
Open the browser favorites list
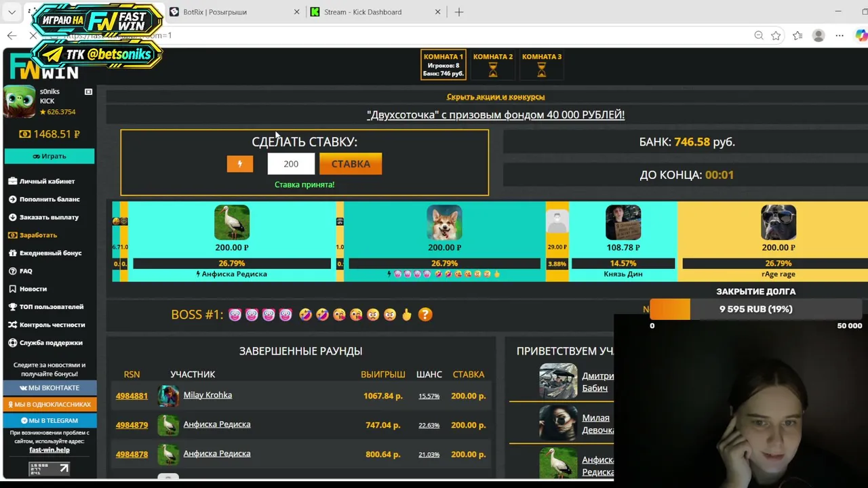[797, 35]
